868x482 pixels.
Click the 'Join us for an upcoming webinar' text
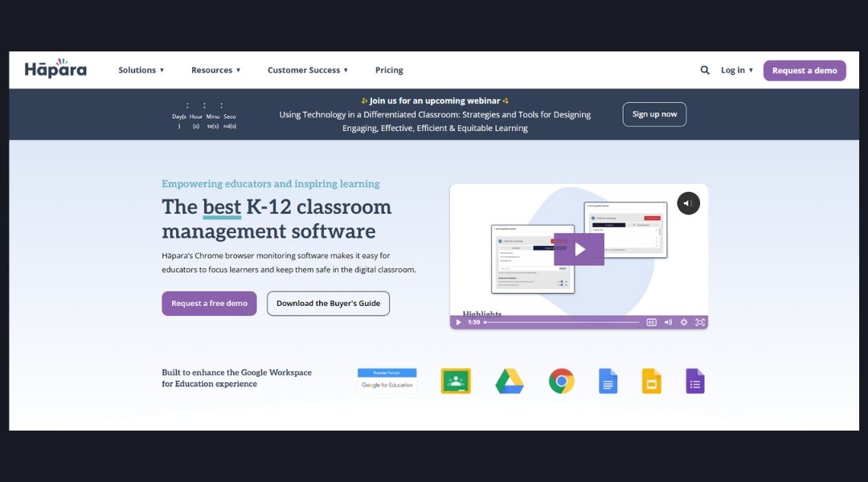coord(435,100)
